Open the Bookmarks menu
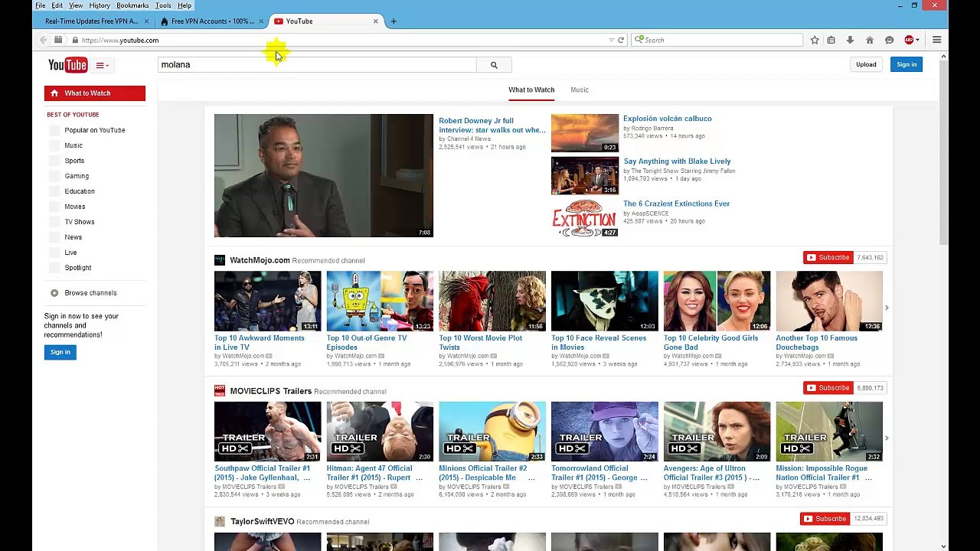 tap(132, 5)
